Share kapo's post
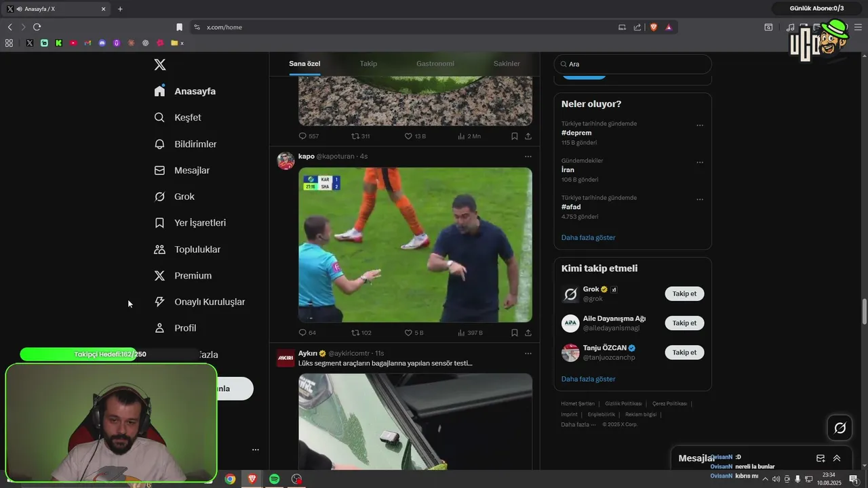This screenshot has width=868, height=488. (x=528, y=333)
